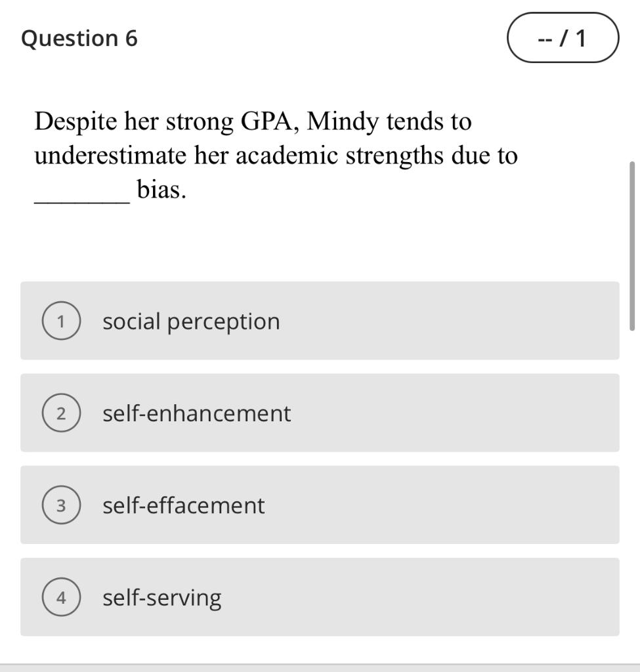Screen dimensions: 640x672
Task: Click the '-- / 1' score pill
Action: coord(562,37)
